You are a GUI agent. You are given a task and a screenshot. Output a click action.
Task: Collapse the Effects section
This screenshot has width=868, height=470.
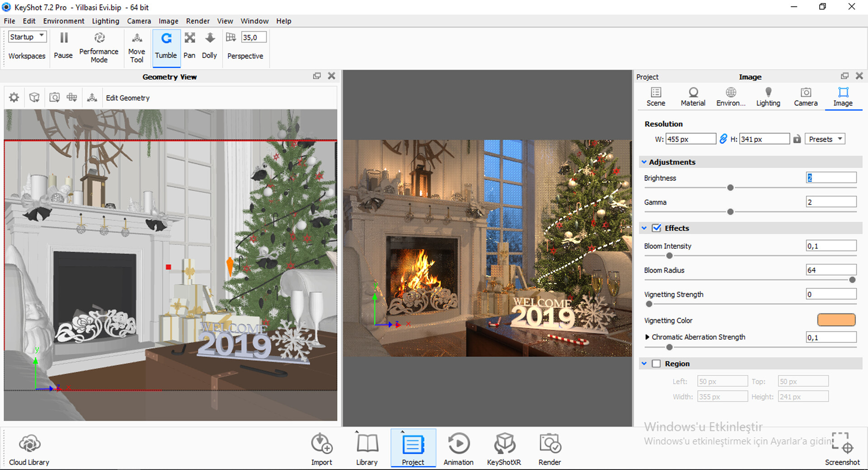tap(644, 228)
